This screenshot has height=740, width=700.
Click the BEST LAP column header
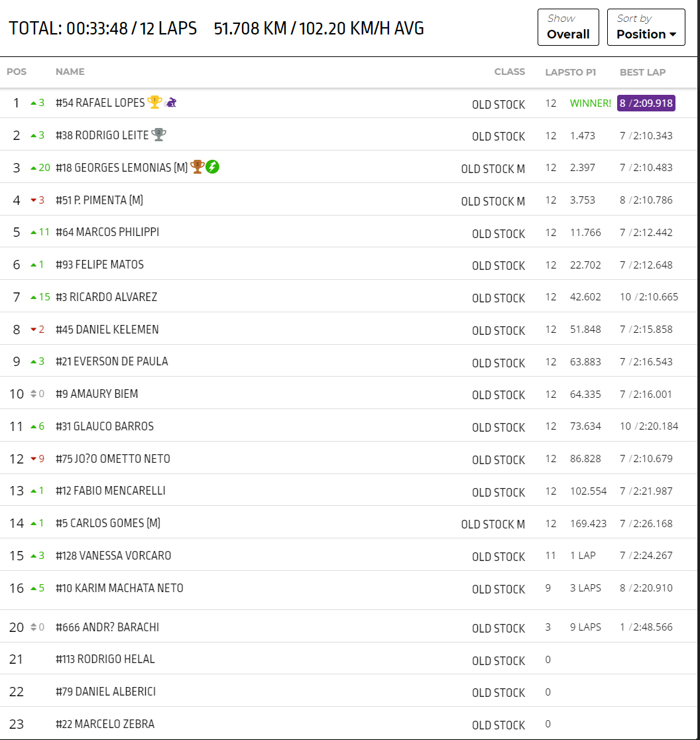(x=642, y=72)
